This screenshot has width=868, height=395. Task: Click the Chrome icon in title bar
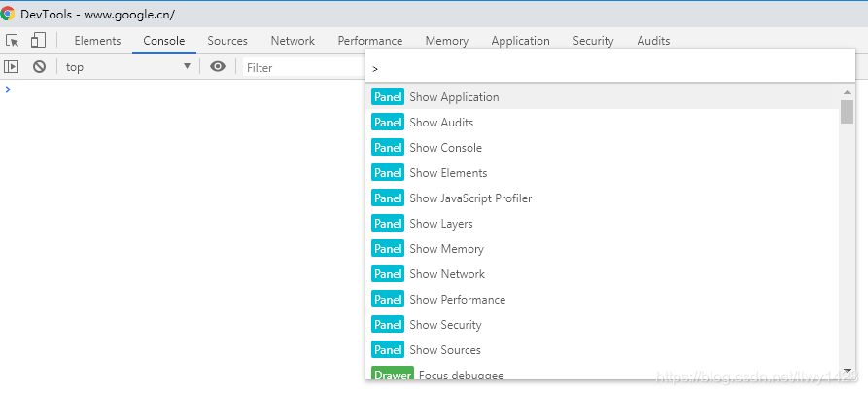point(8,14)
